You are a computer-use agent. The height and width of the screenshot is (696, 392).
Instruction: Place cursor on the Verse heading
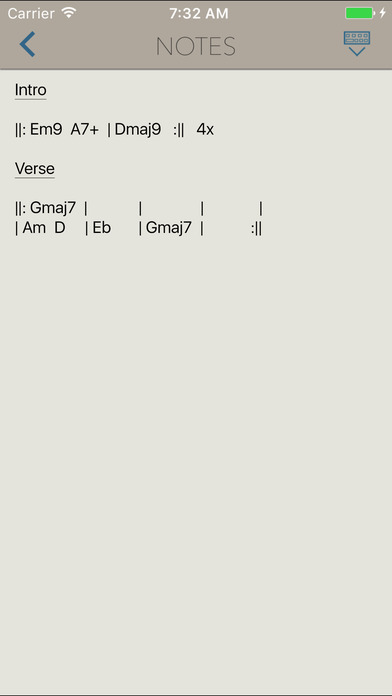pos(35,169)
